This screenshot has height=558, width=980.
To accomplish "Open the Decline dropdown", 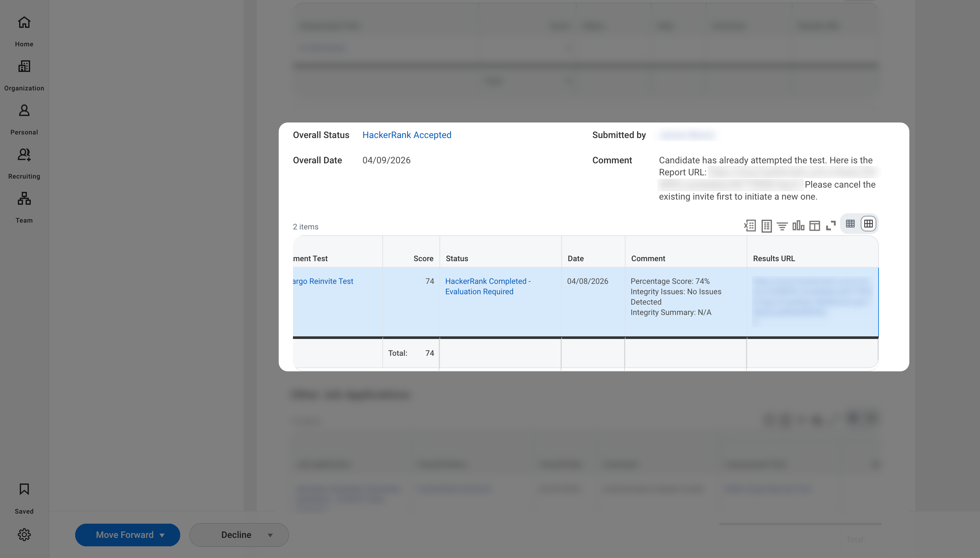I will pyautogui.click(x=239, y=535).
